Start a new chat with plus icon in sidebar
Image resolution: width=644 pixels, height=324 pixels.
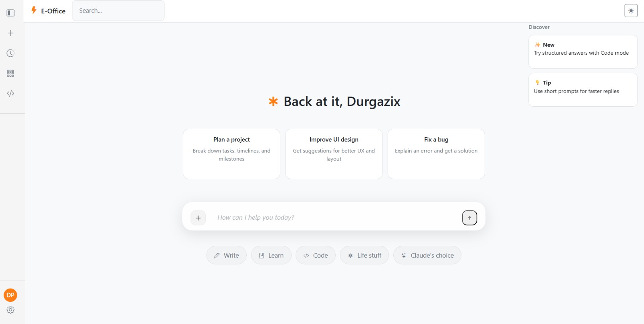(x=10, y=33)
